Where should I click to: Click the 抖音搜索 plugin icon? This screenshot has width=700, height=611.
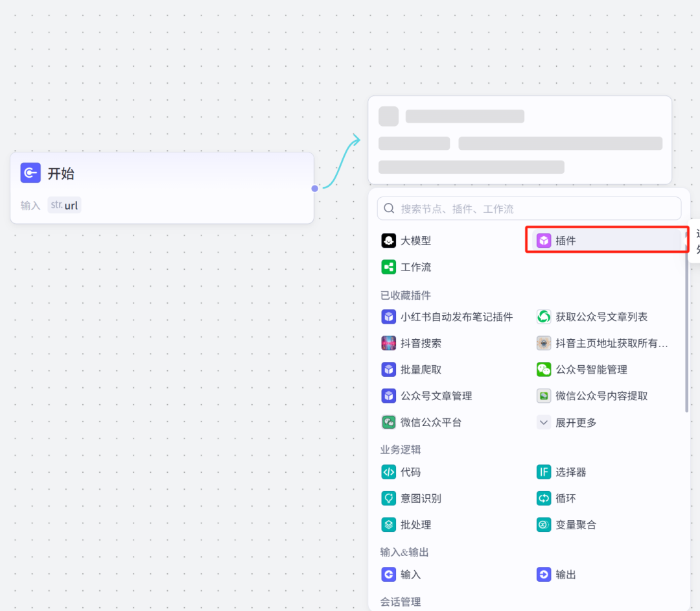[x=388, y=343]
